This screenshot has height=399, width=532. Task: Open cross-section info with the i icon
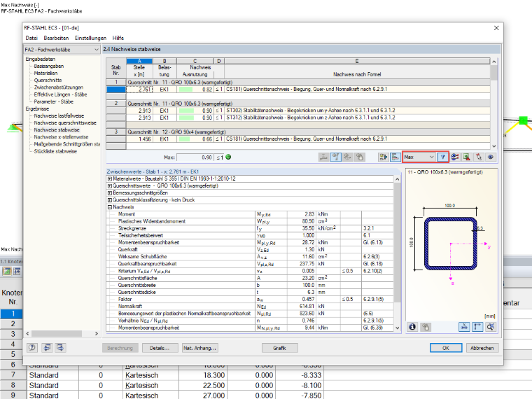(412, 327)
